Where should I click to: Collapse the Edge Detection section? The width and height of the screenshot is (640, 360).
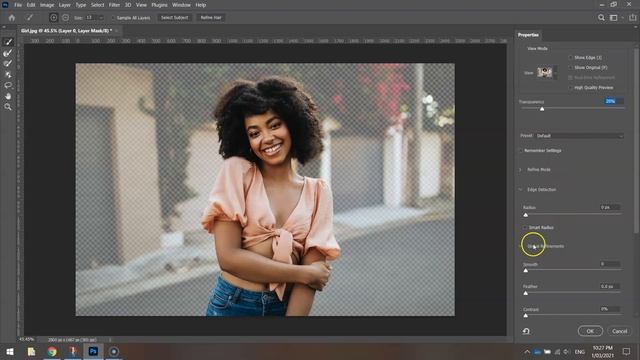pos(520,189)
